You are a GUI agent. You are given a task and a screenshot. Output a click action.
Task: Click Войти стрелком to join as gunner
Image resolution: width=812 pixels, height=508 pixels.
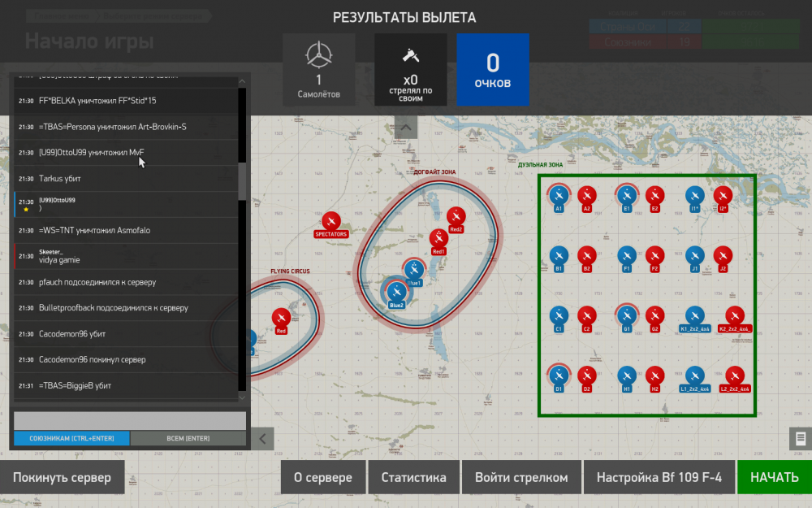coord(521,477)
